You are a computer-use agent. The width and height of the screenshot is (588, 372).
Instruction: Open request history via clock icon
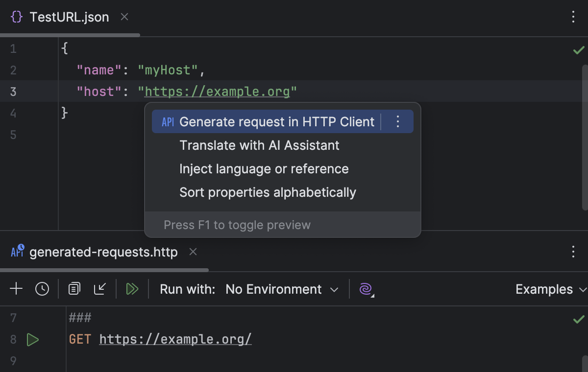[42, 289]
